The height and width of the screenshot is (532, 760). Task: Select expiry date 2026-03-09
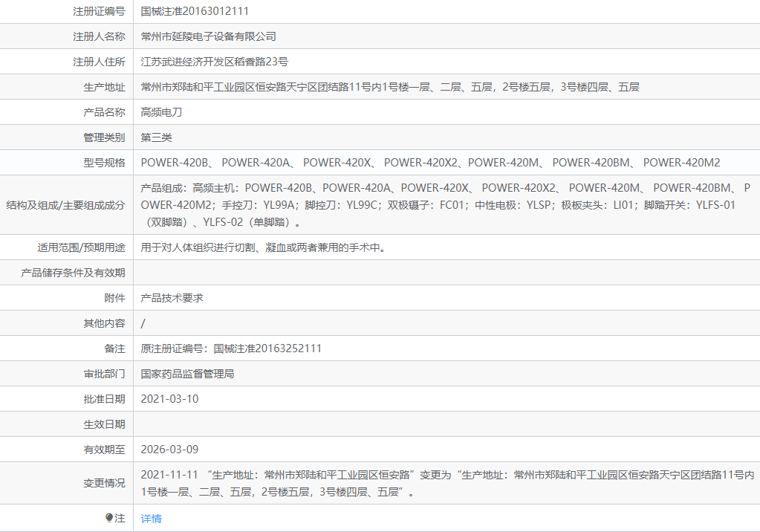coord(169,450)
